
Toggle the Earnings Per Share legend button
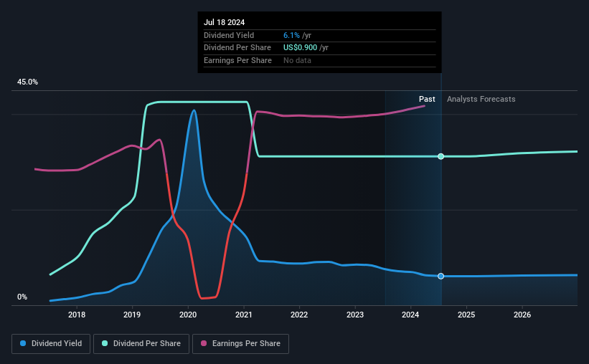pyautogui.click(x=241, y=344)
